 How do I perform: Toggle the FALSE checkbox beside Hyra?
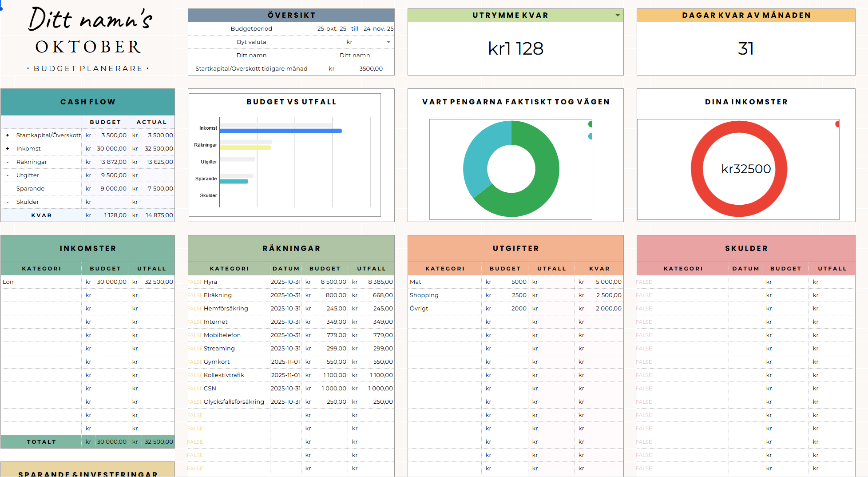(x=195, y=282)
